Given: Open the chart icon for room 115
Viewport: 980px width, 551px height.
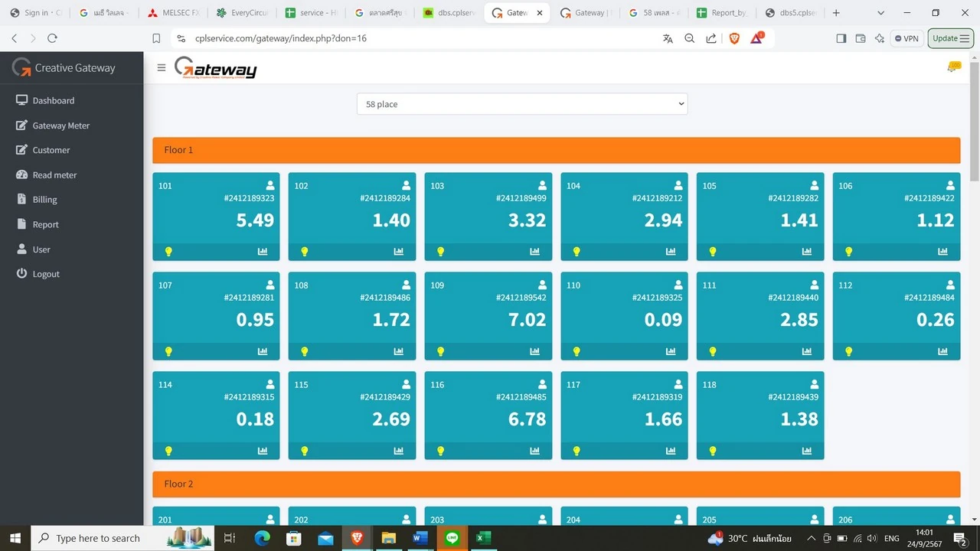Looking at the screenshot, I should pos(399,451).
